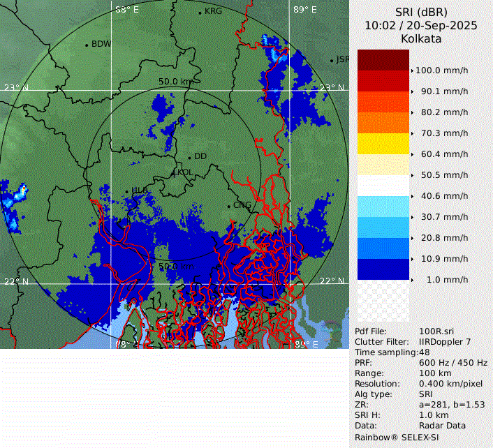The width and height of the screenshot is (493, 448).
Task: Click the HLD station marker
Action: point(126,191)
